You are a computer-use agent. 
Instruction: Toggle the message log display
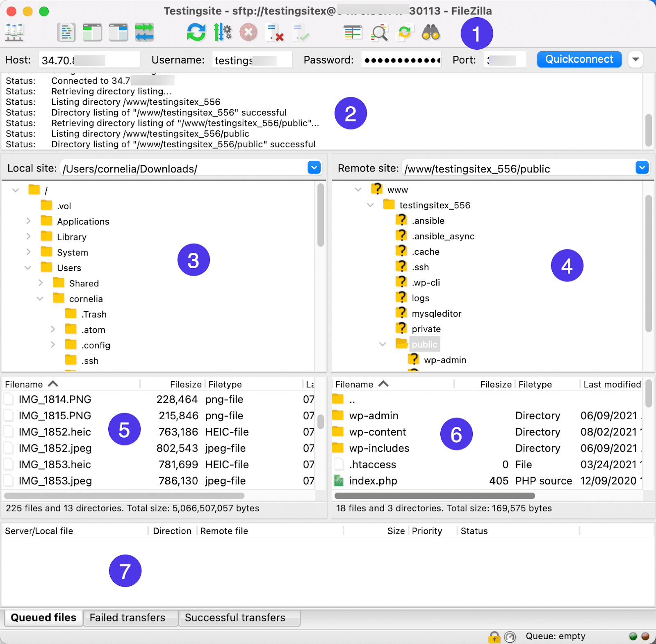[x=66, y=32]
